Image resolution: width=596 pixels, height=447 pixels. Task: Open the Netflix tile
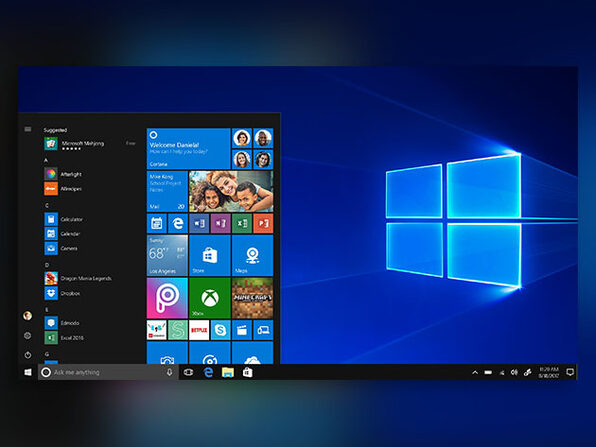coord(199,330)
